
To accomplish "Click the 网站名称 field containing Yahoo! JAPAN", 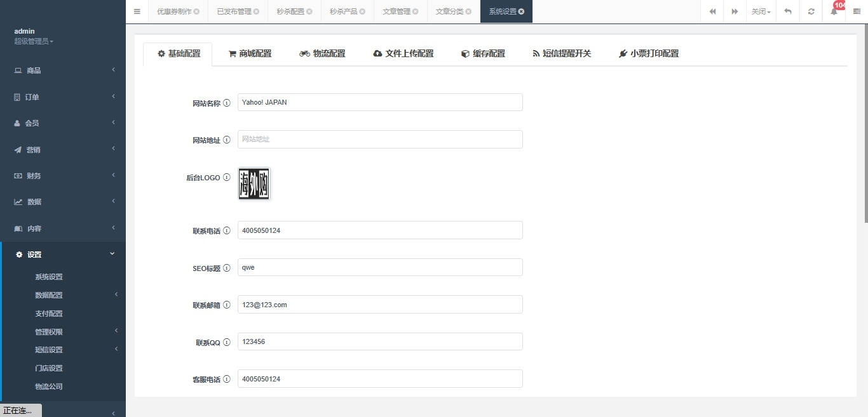I will click(x=380, y=102).
